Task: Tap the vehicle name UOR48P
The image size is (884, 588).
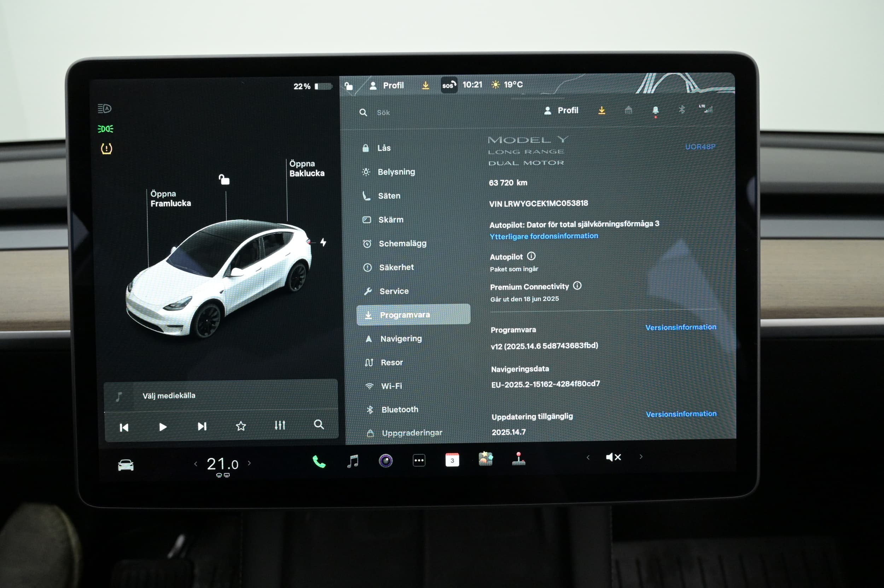Action: tap(700, 147)
